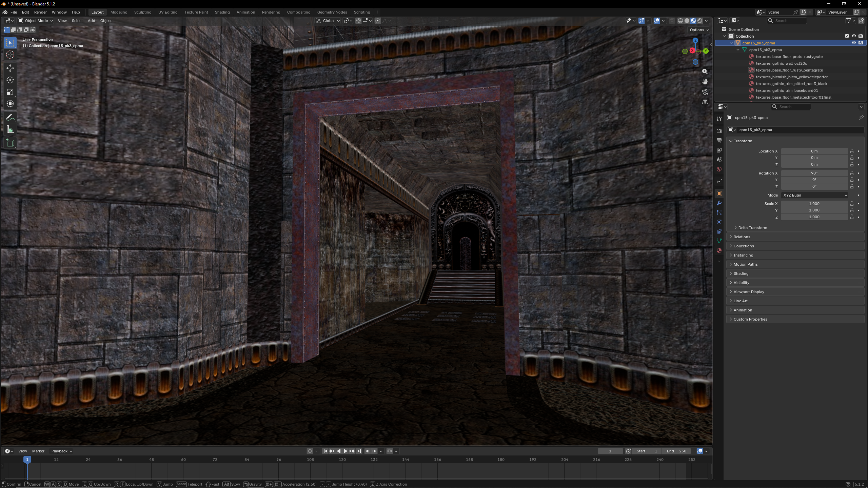
Task: Switch perspective/orthographic with the grid gizmo
Action: [x=705, y=102]
